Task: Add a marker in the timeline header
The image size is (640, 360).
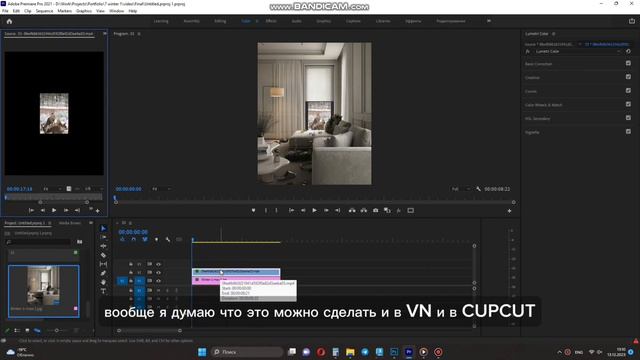Action: coord(156,240)
